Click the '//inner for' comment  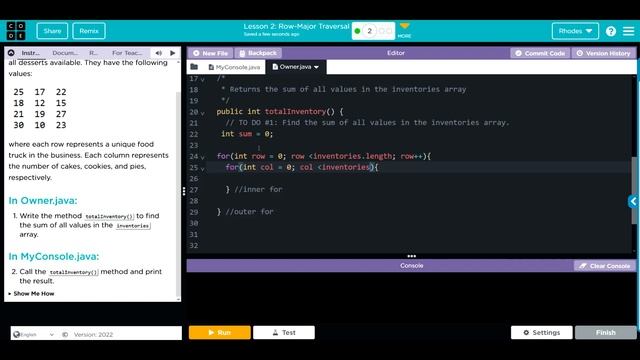coord(258,189)
